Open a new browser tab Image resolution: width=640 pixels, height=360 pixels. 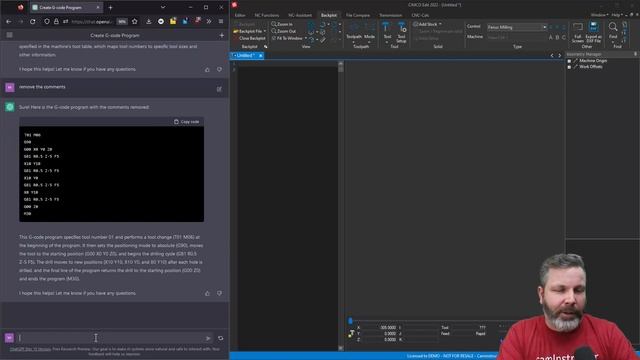[x=110, y=7]
